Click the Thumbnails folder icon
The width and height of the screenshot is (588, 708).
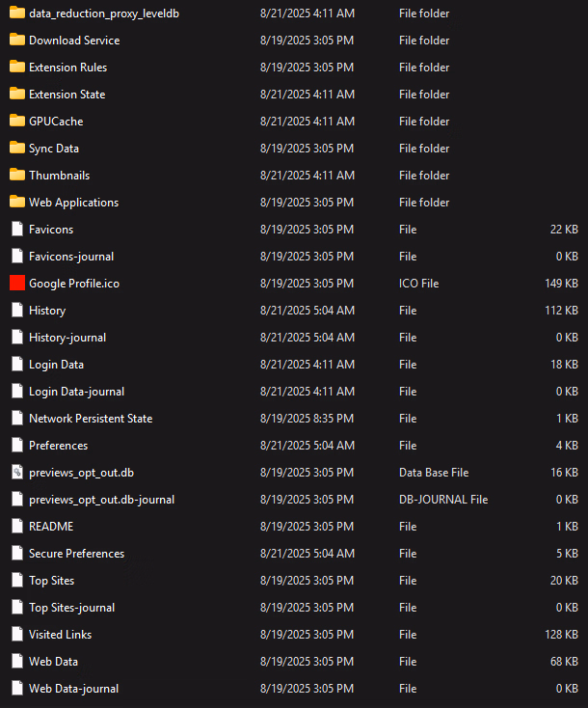16,176
